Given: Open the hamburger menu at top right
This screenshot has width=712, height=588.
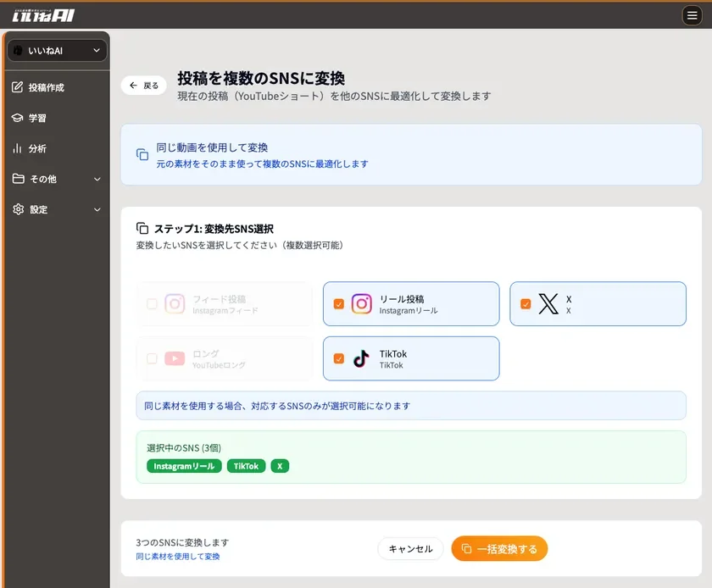Looking at the screenshot, I should pyautogui.click(x=693, y=14).
